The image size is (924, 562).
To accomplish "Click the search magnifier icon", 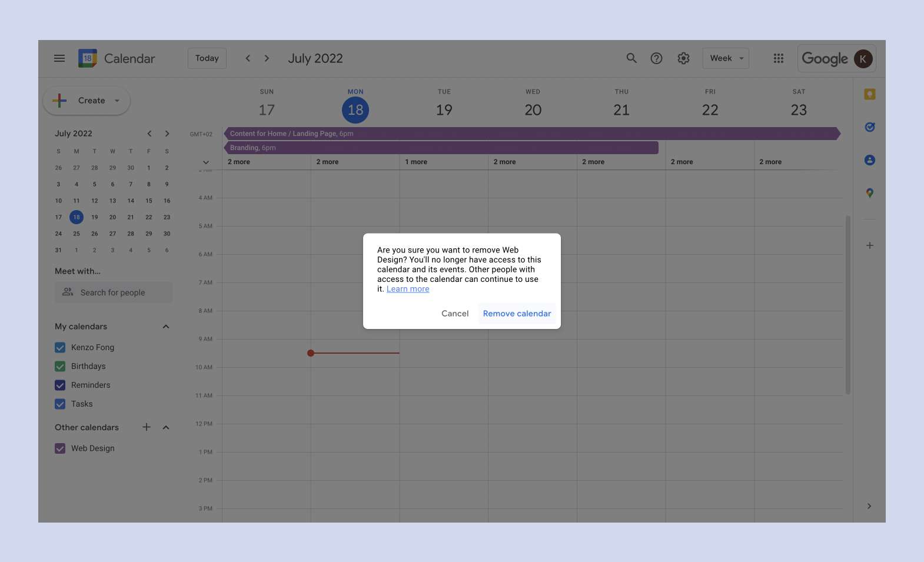I will pyautogui.click(x=631, y=58).
